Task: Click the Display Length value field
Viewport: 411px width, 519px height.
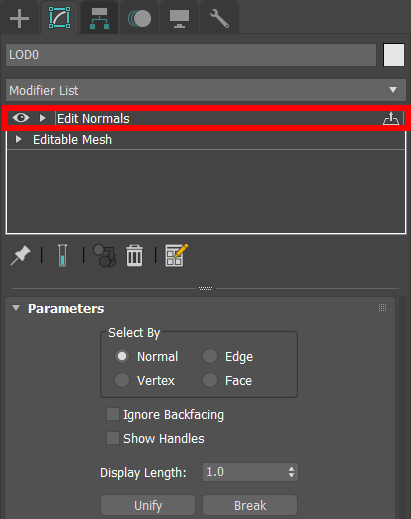Action: 244,472
